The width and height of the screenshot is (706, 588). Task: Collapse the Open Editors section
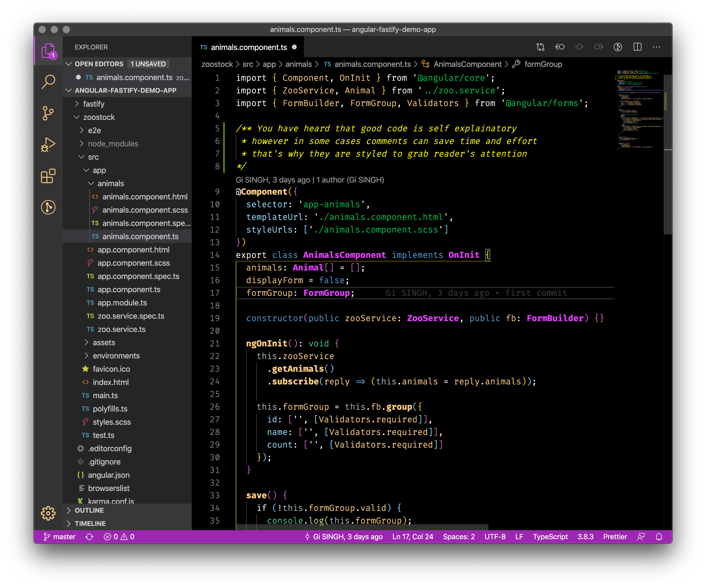(x=69, y=64)
